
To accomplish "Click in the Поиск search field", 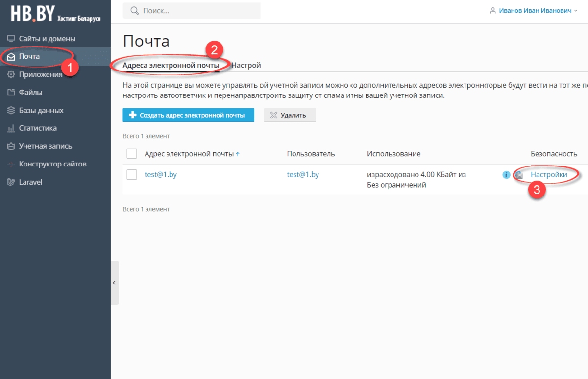I will [196, 11].
